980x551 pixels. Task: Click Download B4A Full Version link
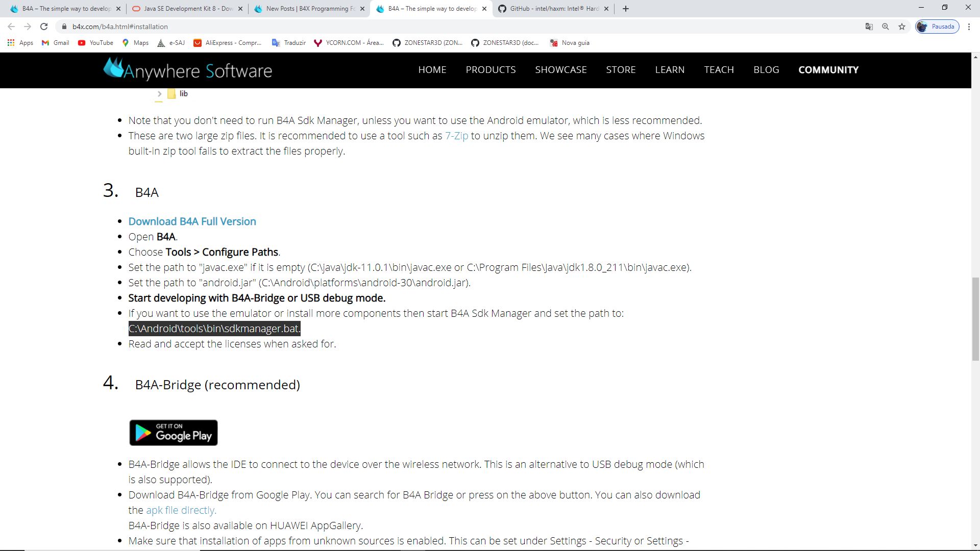tap(192, 221)
